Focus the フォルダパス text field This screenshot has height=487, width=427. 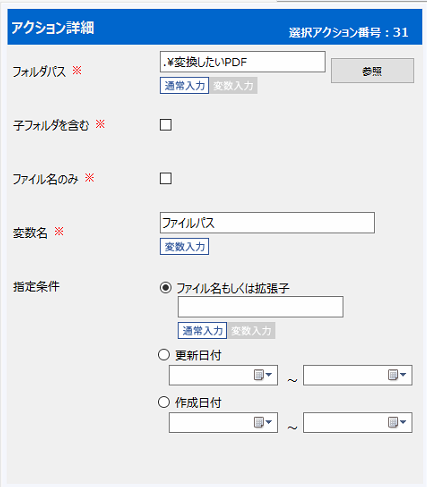pos(243,62)
